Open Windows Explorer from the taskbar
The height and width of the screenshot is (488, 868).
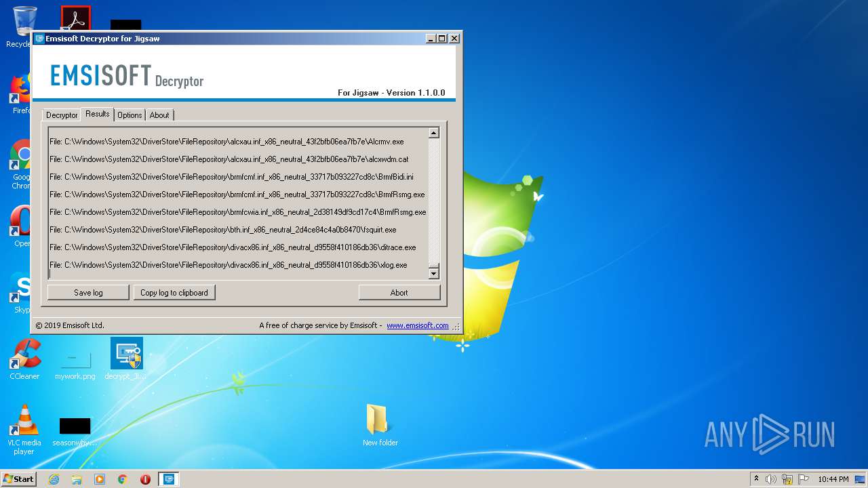(77, 479)
